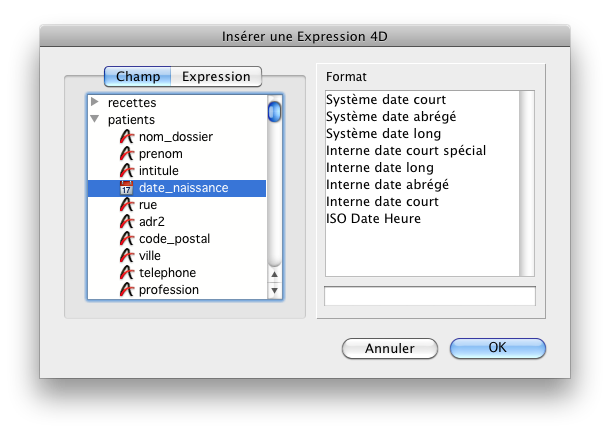Click the alpha icon beside rue
The width and height of the screenshot is (610, 433).
coord(126,205)
